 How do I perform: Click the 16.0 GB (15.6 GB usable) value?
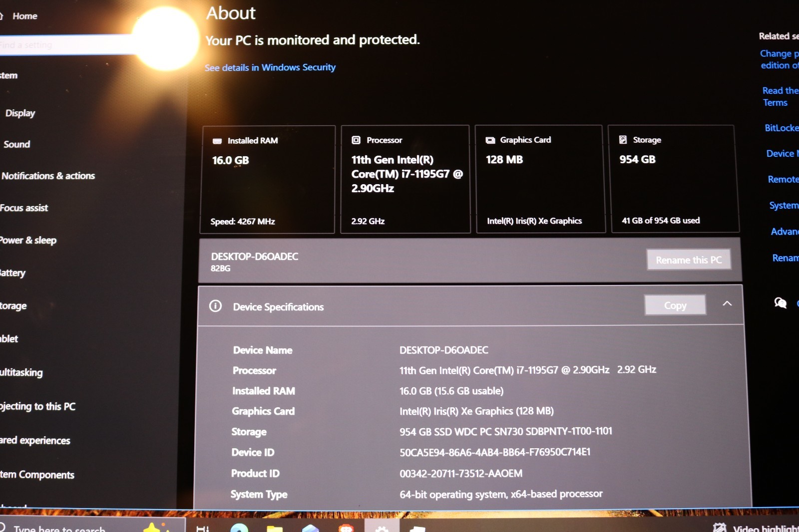click(451, 391)
